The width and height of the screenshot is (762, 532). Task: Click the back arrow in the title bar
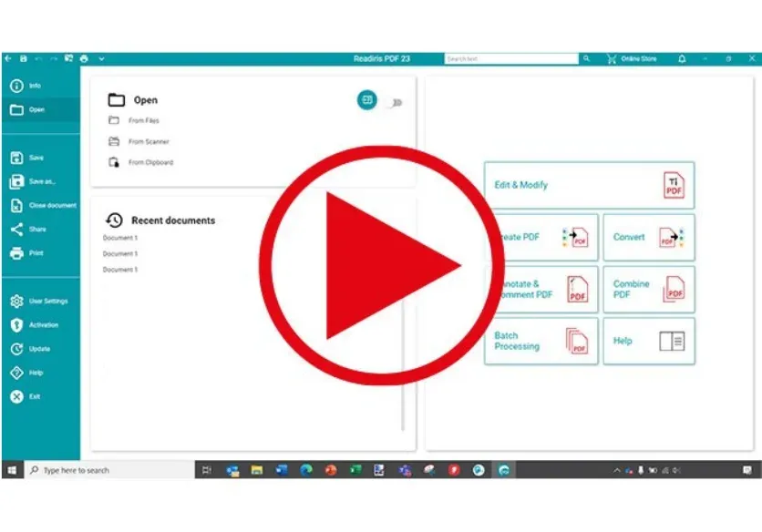(x=8, y=59)
